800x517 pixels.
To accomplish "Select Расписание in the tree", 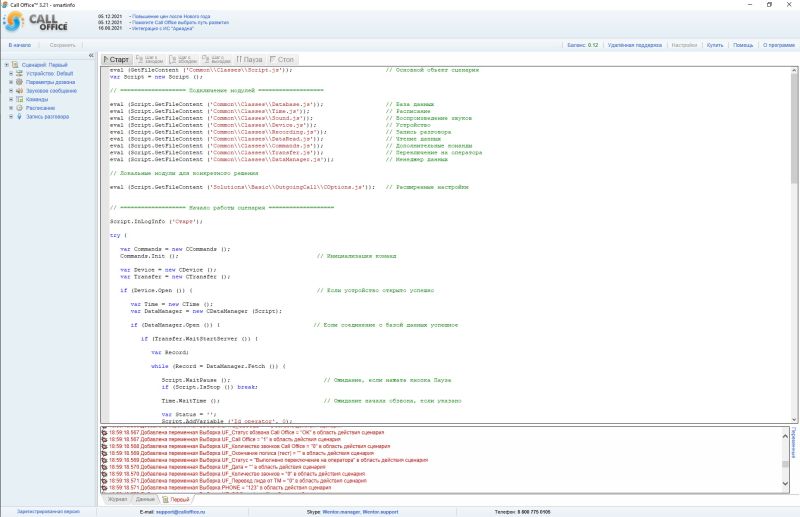I will tap(40, 108).
